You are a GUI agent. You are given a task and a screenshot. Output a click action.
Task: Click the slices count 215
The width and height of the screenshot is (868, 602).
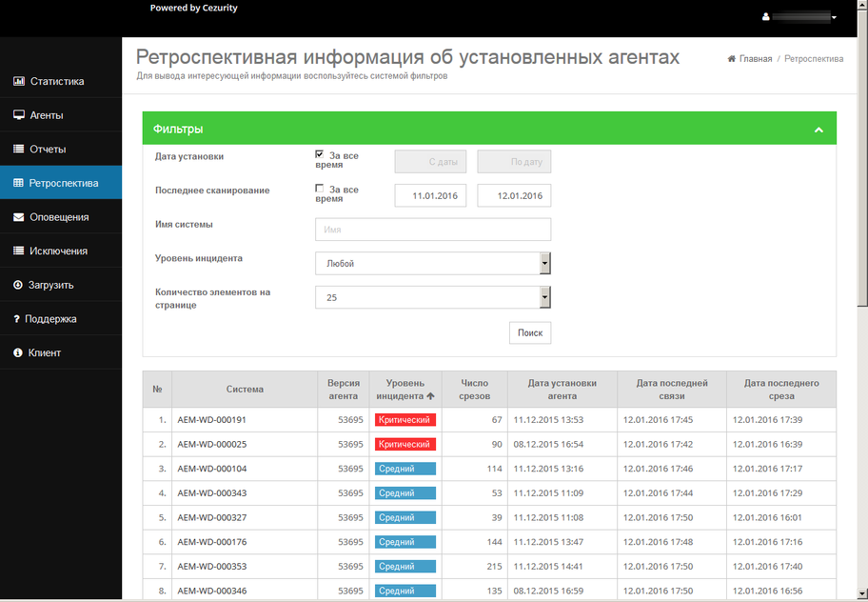click(x=494, y=566)
